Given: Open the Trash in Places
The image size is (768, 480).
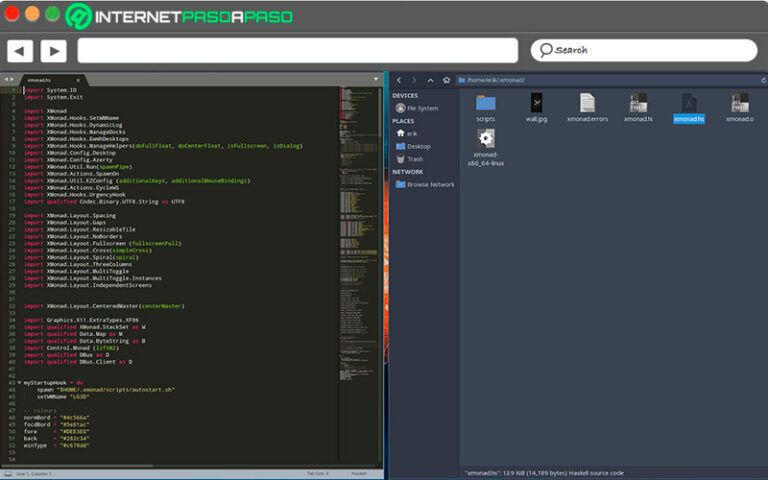Looking at the screenshot, I should [414, 159].
